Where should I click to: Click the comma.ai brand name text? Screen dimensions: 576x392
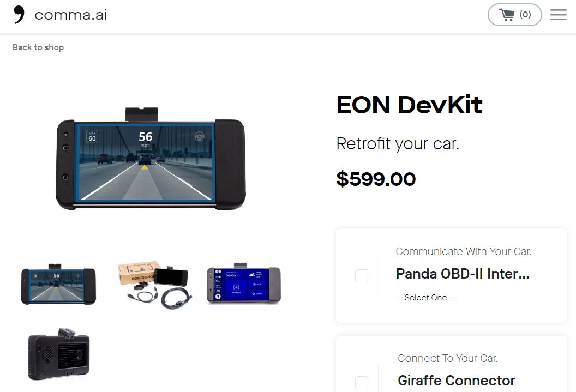[70, 15]
